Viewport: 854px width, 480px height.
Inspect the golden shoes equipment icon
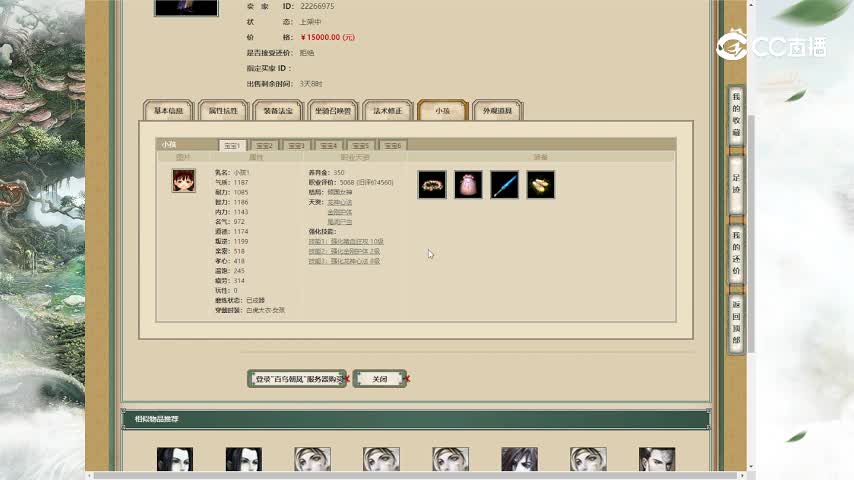tap(541, 185)
